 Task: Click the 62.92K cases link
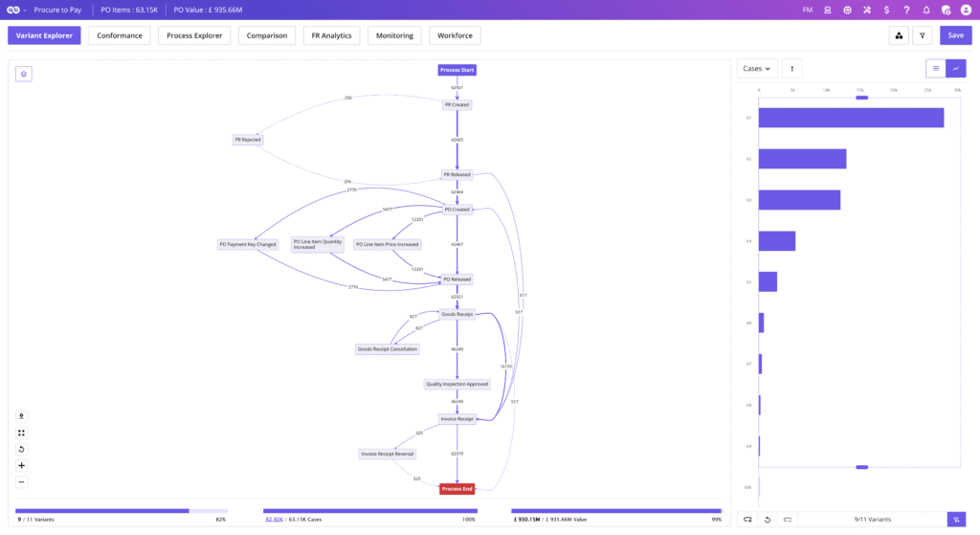tap(278, 520)
